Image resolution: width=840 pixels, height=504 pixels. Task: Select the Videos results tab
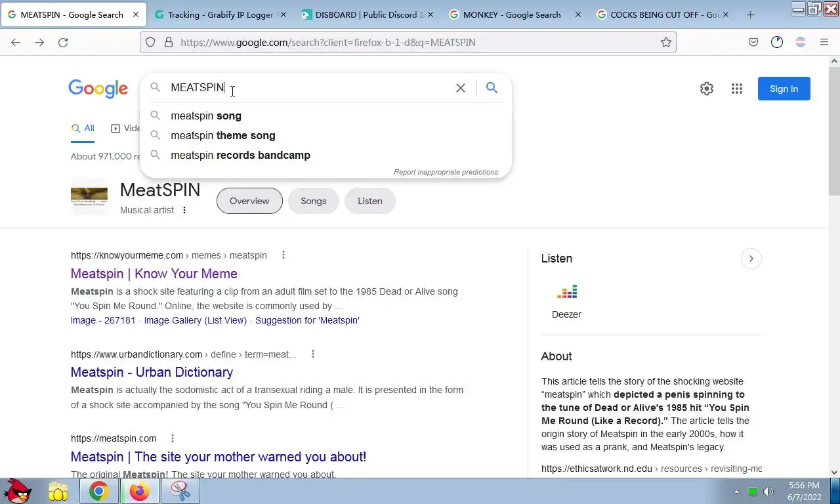click(125, 129)
